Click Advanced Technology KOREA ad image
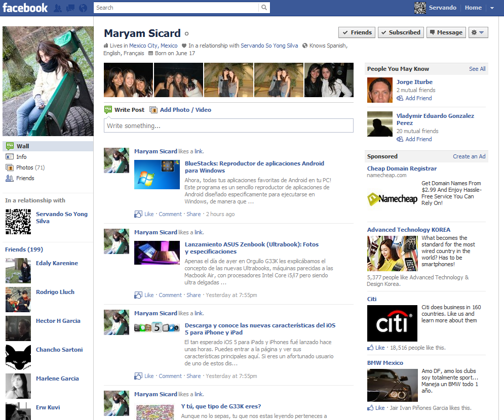 392,254
